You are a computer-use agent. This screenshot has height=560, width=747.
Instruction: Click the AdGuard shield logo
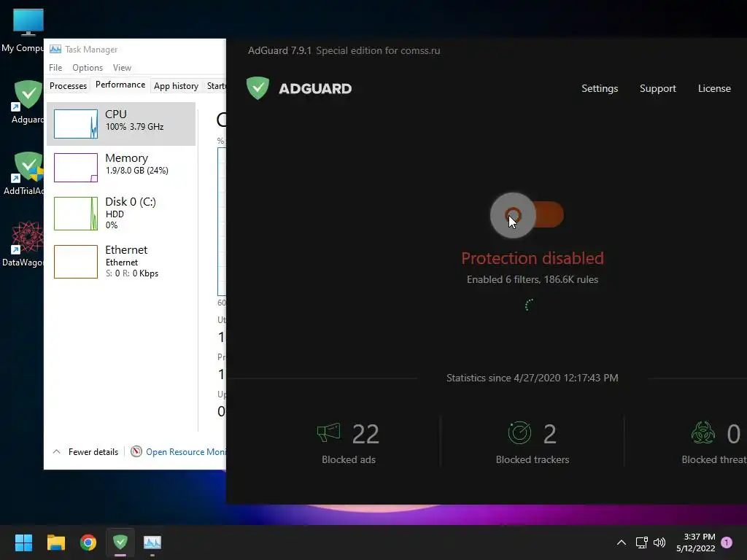[x=258, y=88]
